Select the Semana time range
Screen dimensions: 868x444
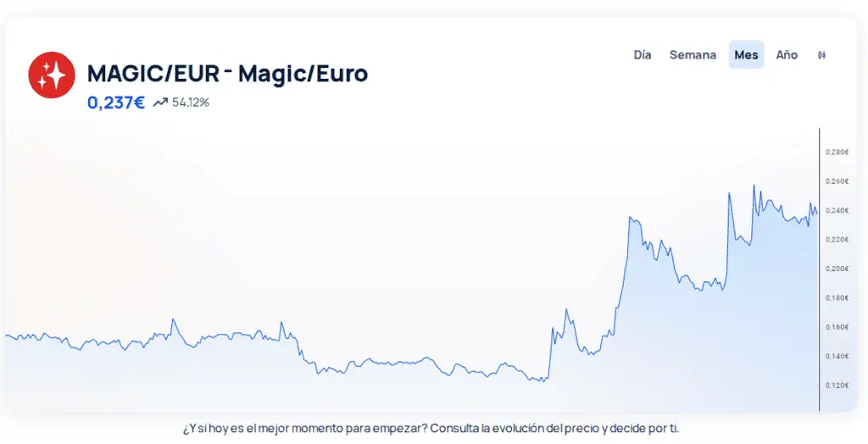click(693, 55)
